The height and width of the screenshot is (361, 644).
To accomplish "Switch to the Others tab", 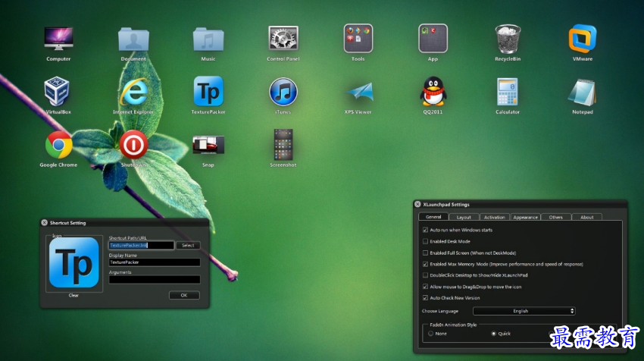I will [556, 217].
